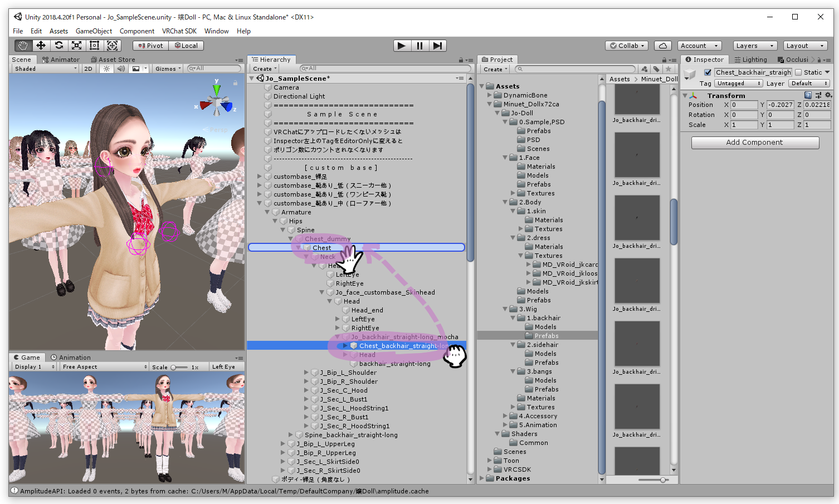The width and height of the screenshot is (839, 504).
Task: Click the Left Eye button in Game view
Action: [x=223, y=366]
